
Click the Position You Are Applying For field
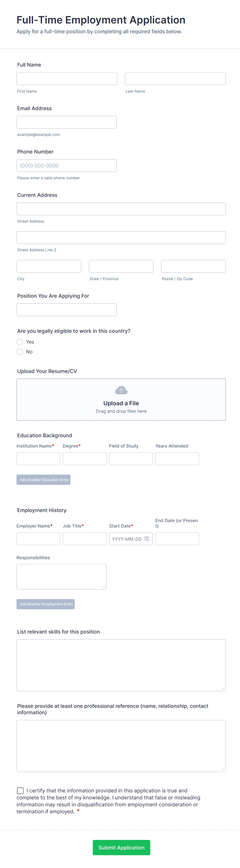click(66, 309)
